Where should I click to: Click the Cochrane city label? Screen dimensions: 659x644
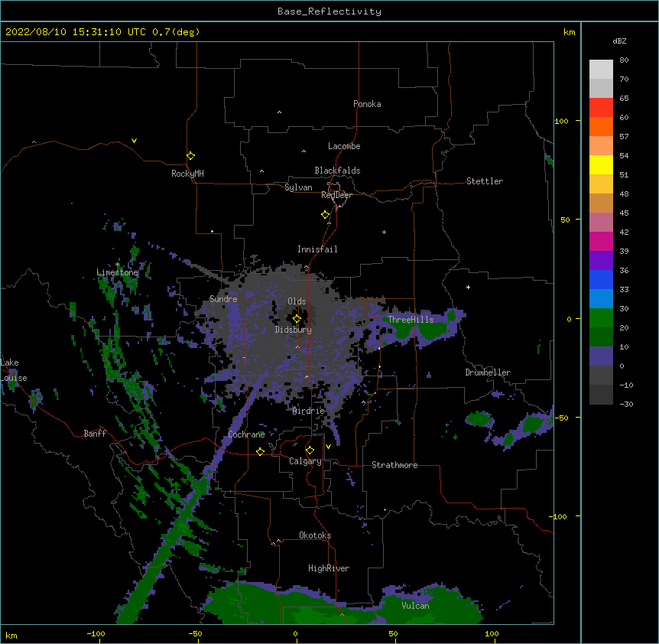click(246, 434)
